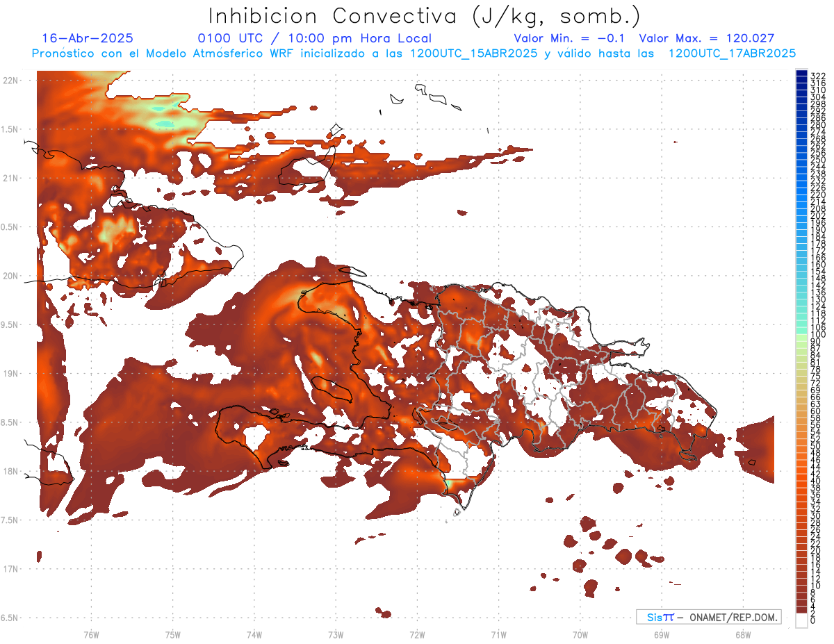This screenshot has width=834, height=644.
Task: Click the '72W' longitude label
Action: (417, 634)
